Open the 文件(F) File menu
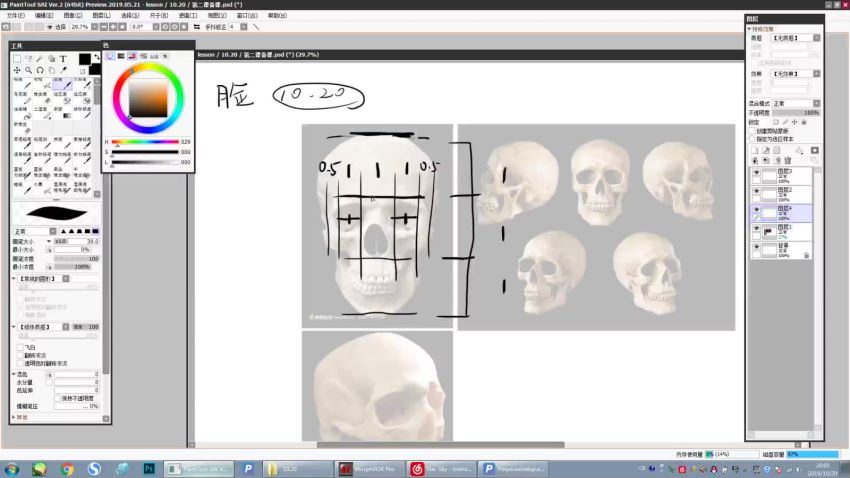This screenshot has width=850, height=478. (16, 16)
